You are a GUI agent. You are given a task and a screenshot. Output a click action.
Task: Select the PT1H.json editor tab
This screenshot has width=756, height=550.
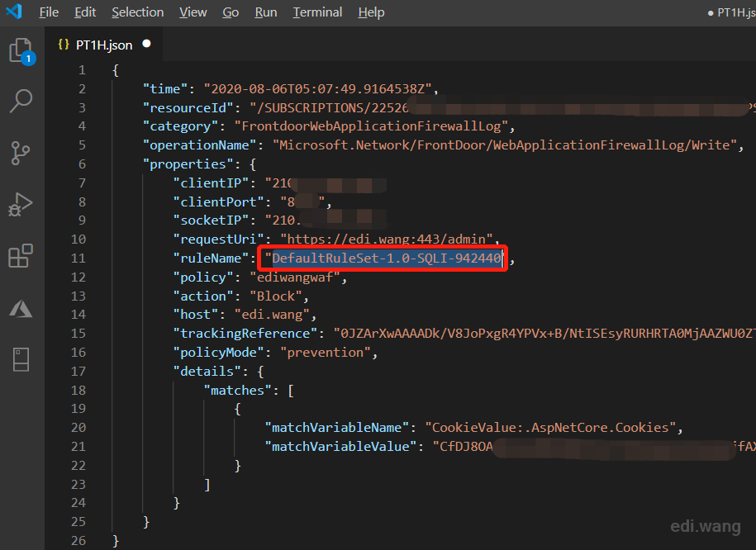click(x=104, y=45)
